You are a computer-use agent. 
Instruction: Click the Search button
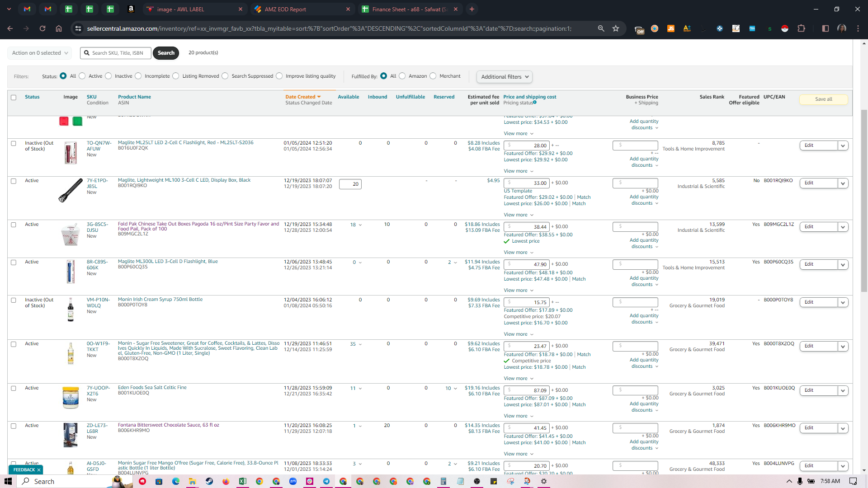point(166,53)
